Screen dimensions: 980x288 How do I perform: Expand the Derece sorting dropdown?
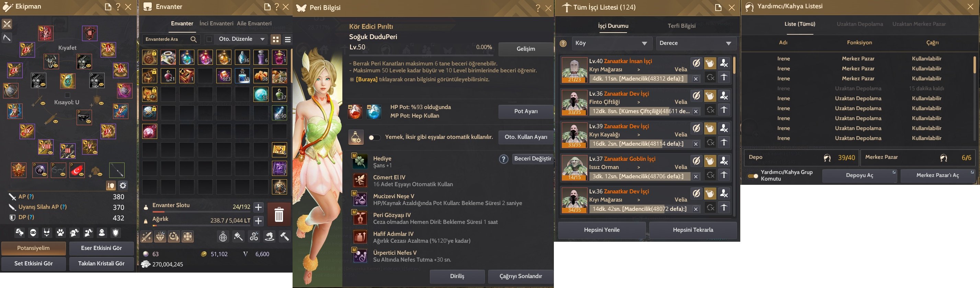696,43
